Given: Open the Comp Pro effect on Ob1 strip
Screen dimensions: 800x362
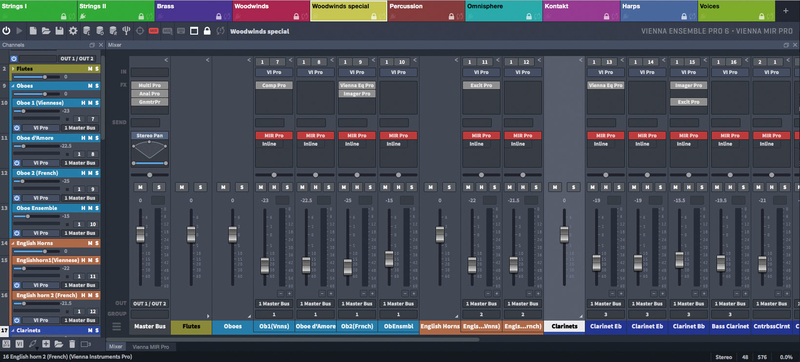Looking at the screenshot, I should pyautogui.click(x=274, y=85).
